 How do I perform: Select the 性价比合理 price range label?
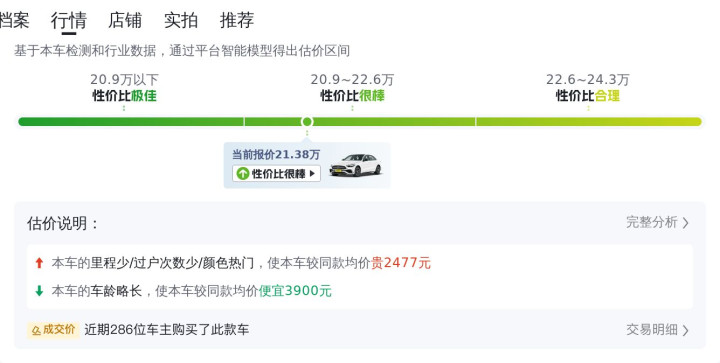(588, 95)
